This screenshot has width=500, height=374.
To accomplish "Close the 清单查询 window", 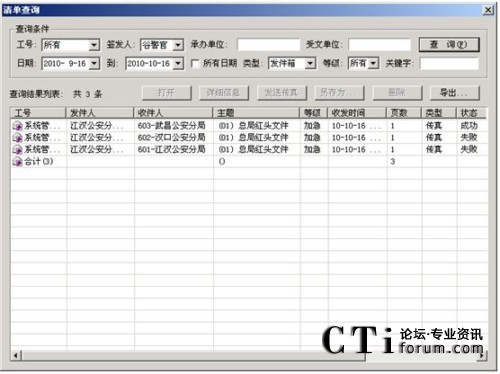I will pos(488,10).
